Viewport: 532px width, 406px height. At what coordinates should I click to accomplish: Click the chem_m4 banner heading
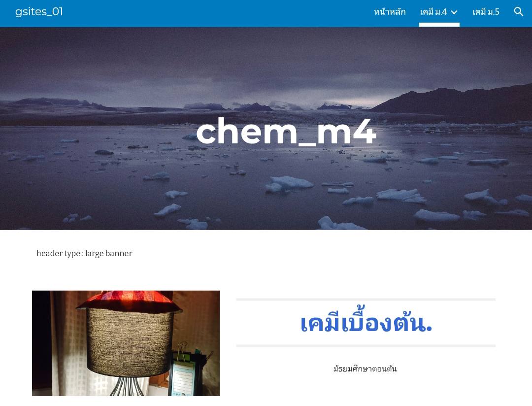point(286,132)
